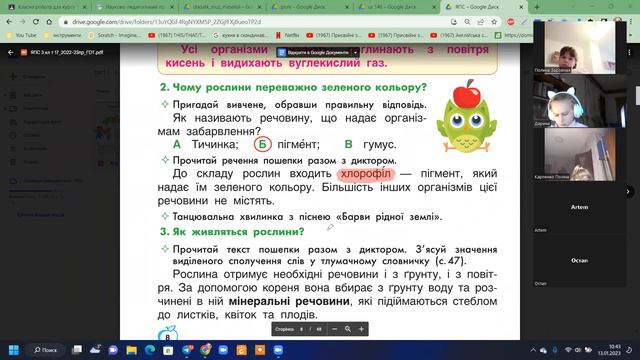Click the highlighted word хлорофіл

point(366,174)
